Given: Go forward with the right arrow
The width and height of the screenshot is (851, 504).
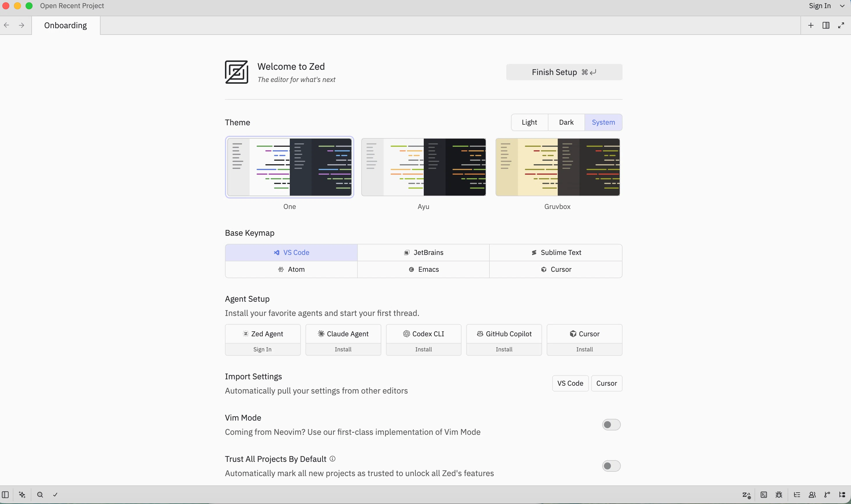Looking at the screenshot, I should (x=22, y=25).
